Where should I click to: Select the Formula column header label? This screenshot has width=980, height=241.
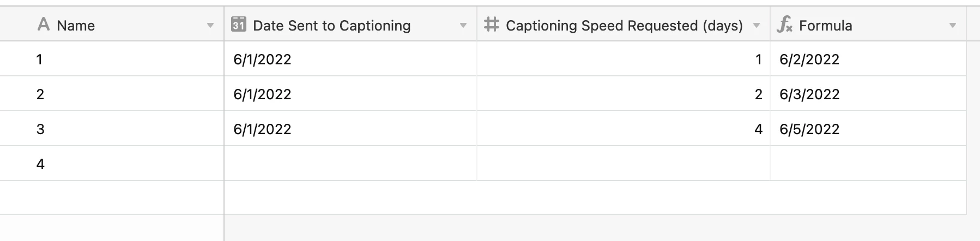point(825,26)
